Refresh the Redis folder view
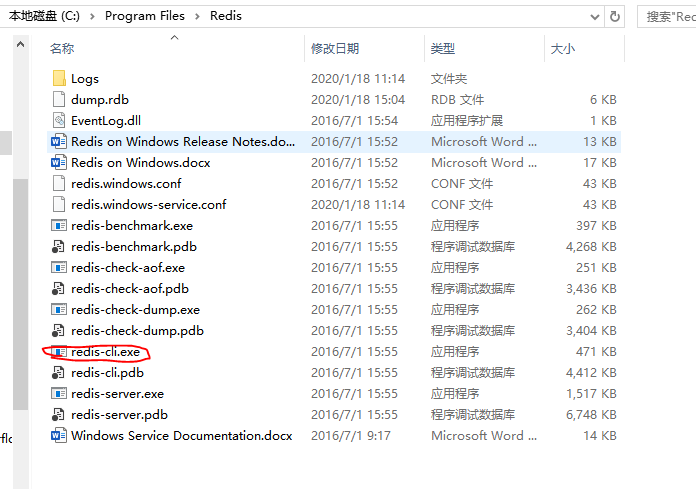Viewport: 696px width, 489px height. coord(615,17)
